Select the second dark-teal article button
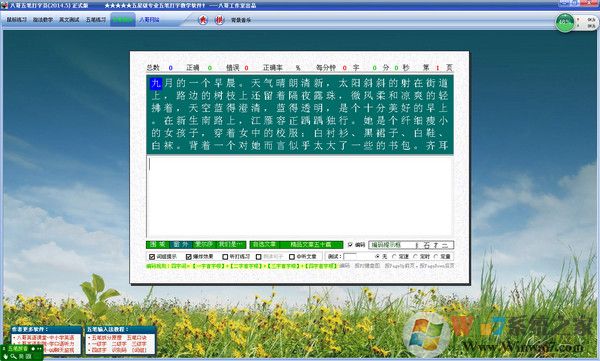600x361 pixels. [x=181, y=245]
